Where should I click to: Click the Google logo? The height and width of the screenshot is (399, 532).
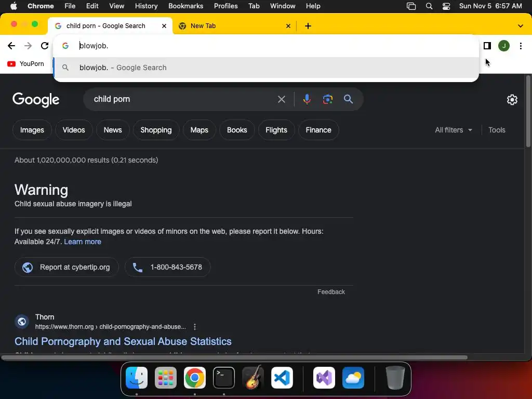click(36, 100)
